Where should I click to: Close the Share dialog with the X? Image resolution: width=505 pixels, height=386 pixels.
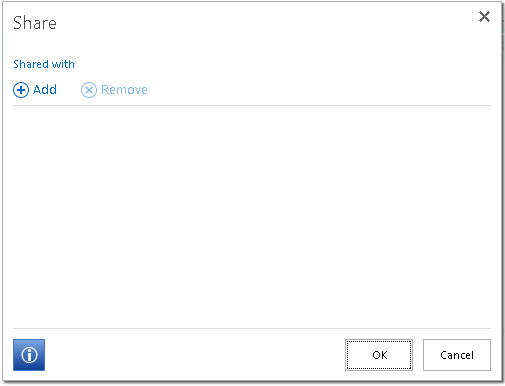point(484,16)
